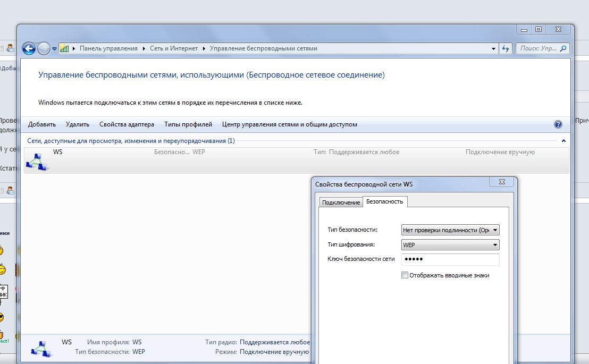Select 'Управление беспроводными сетями' breadcrumb
The image size is (589, 364).
tap(263, 48)
